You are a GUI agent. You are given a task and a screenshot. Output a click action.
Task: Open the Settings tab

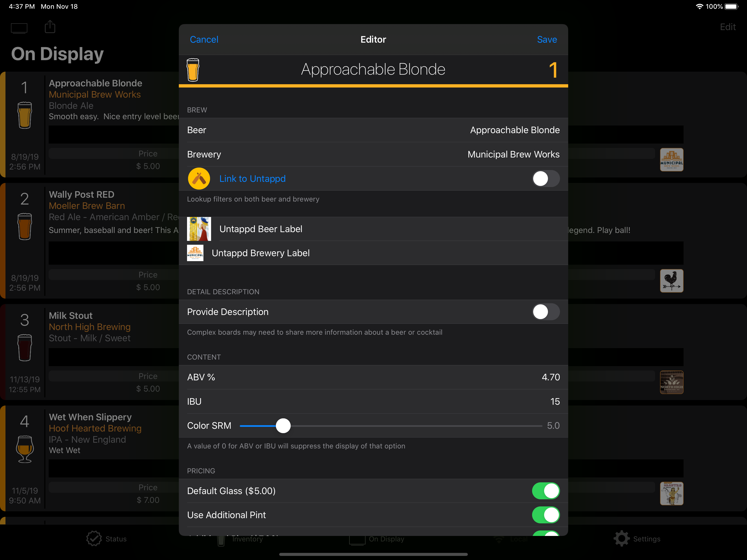(x=637, y=539)
